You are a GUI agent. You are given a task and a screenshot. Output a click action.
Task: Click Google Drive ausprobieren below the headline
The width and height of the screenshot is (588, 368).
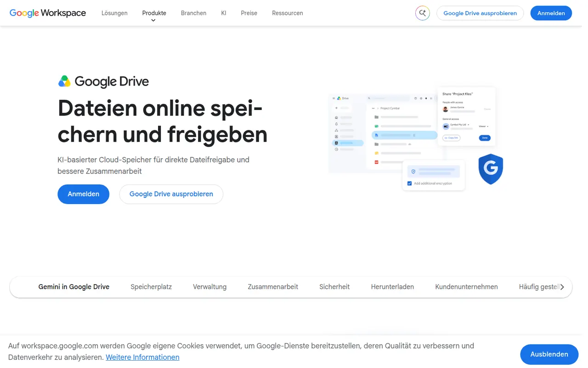(x=171, y=194)
